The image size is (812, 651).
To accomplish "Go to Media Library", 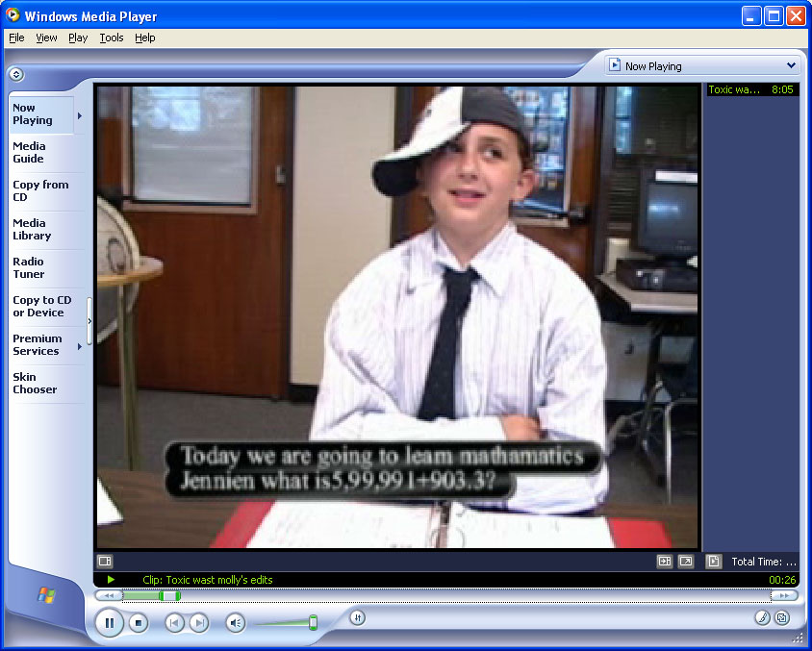I will [32, 230].
